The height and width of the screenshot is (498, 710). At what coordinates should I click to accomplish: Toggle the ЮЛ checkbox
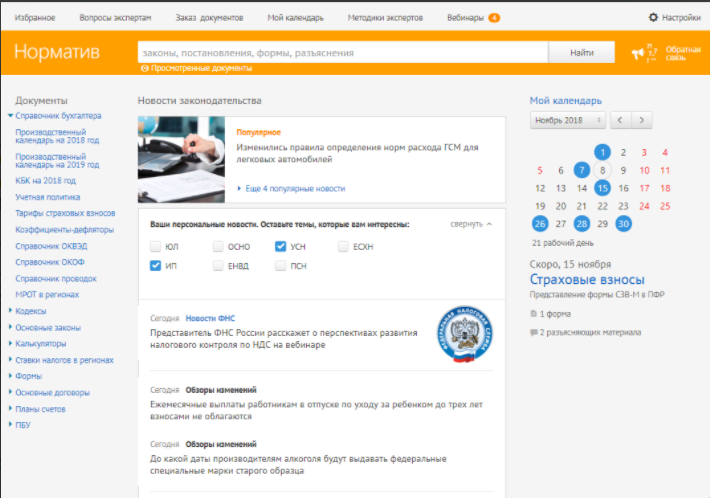click(155, 246)
